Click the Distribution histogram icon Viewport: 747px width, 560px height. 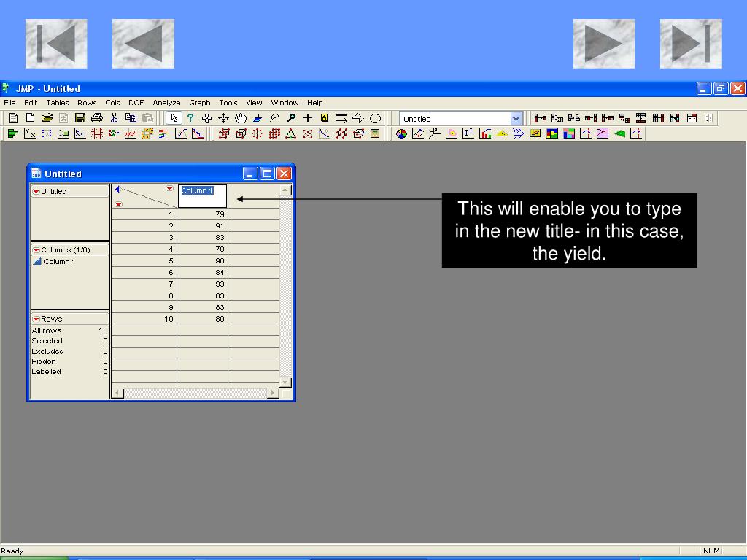[x=13, y=134]
